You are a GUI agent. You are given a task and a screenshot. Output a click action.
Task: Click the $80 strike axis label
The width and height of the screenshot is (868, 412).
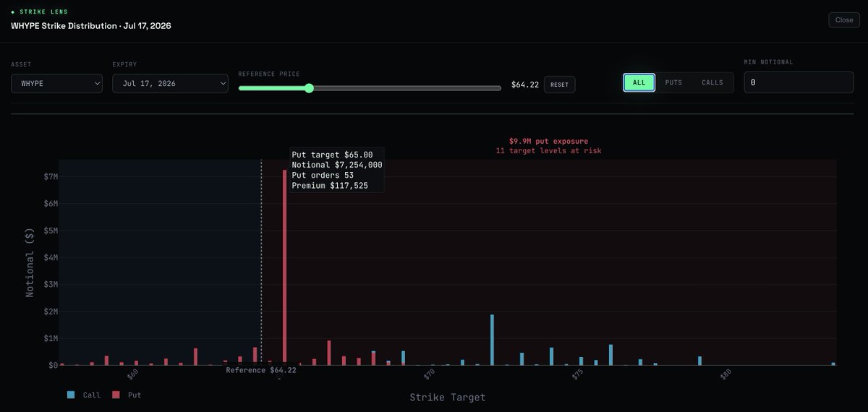[726, 374]
